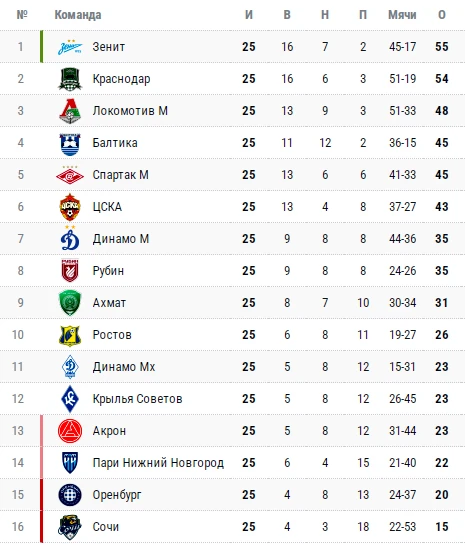Select the Акрон red round logo

pyautogui.click(x=70, y=431)
